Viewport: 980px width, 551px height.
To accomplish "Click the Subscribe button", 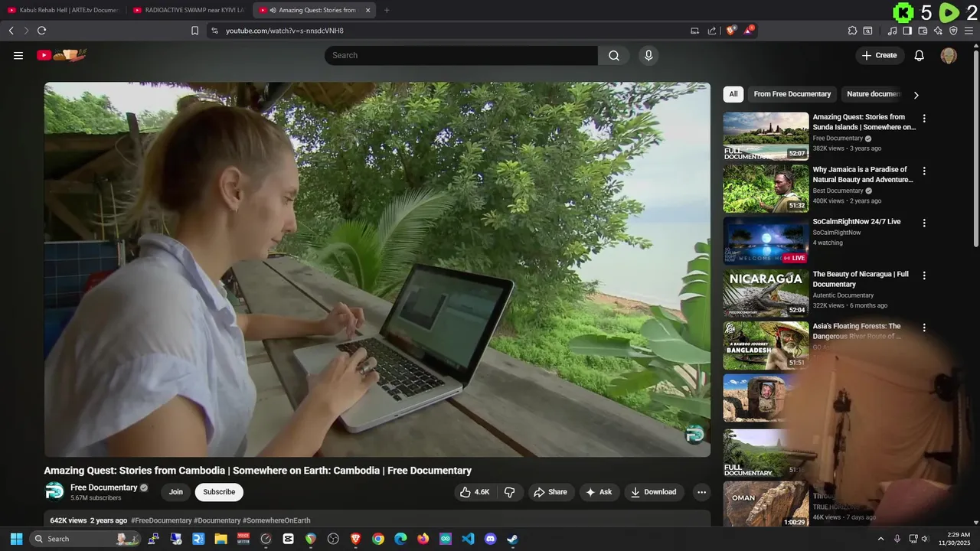I will (x=219, y=492).
